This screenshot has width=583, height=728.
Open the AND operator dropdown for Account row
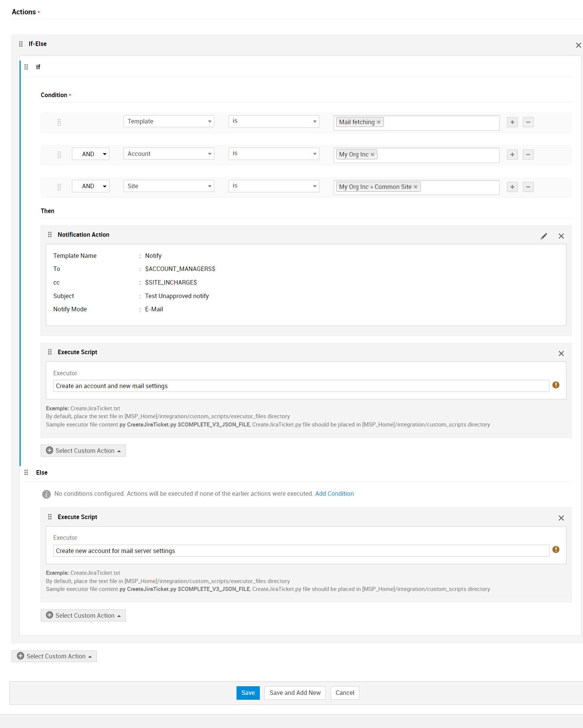click(x=91, y=154)
